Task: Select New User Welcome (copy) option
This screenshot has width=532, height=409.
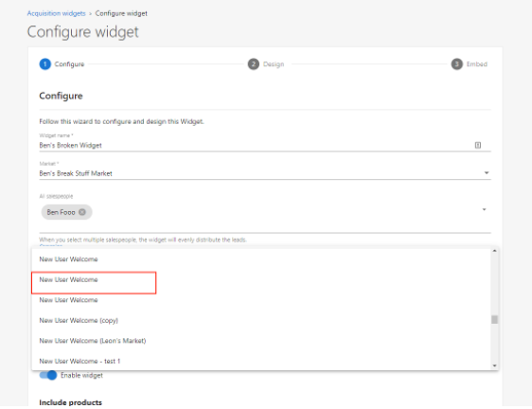Action: click(261, 320)
